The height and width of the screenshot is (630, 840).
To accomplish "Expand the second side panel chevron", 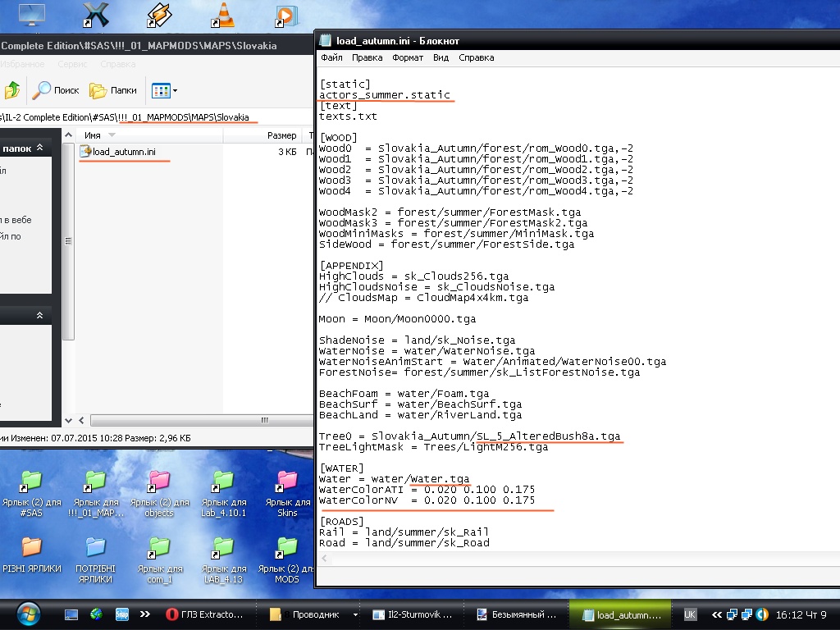I will pyautogui.click(x=39, y=316).
